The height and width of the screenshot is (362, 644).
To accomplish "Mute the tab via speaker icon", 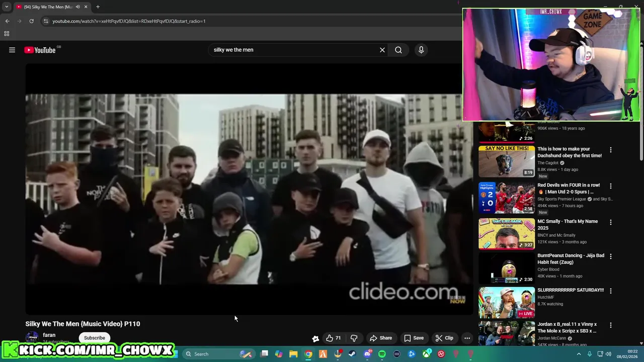I will [77, 7].
